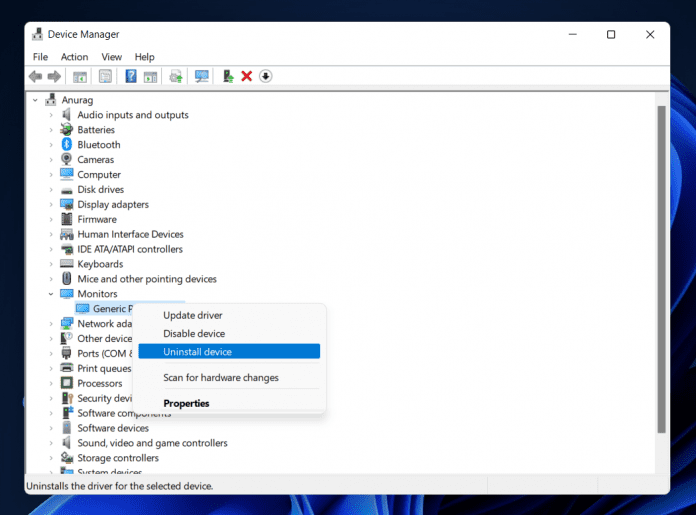Click the Anurag computer root icon
The height and width of the screenshot is (515, 696).
[x=51, y=99]
